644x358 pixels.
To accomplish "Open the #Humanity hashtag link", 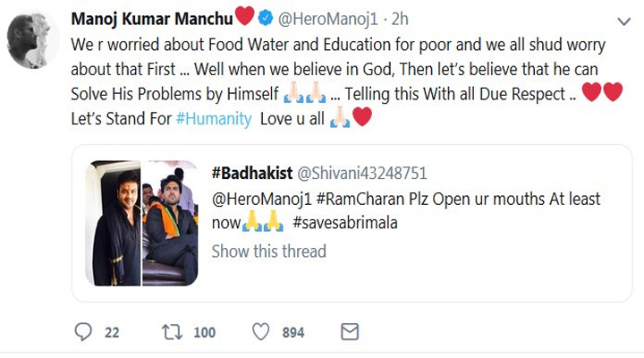I will point(215,118).
